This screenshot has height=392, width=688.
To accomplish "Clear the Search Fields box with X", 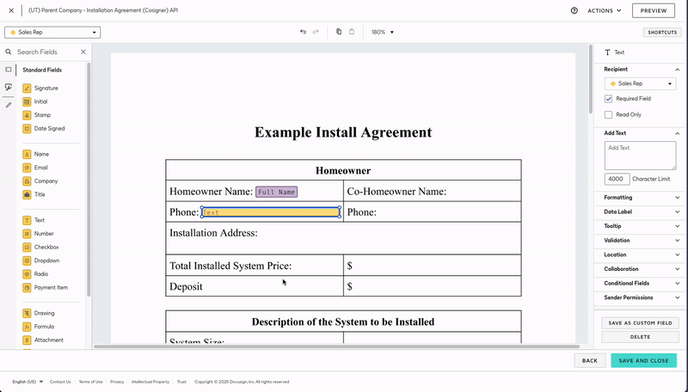I will [x=83, y=52].
